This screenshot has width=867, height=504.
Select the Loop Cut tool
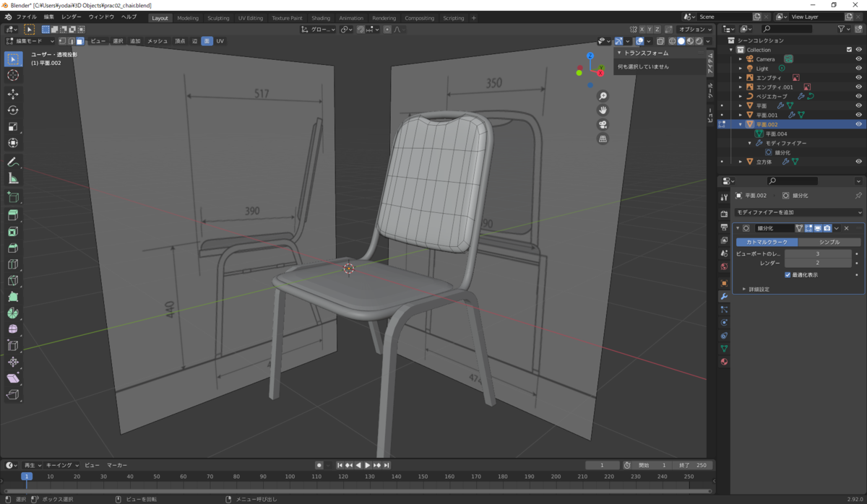tap(13, 264)
